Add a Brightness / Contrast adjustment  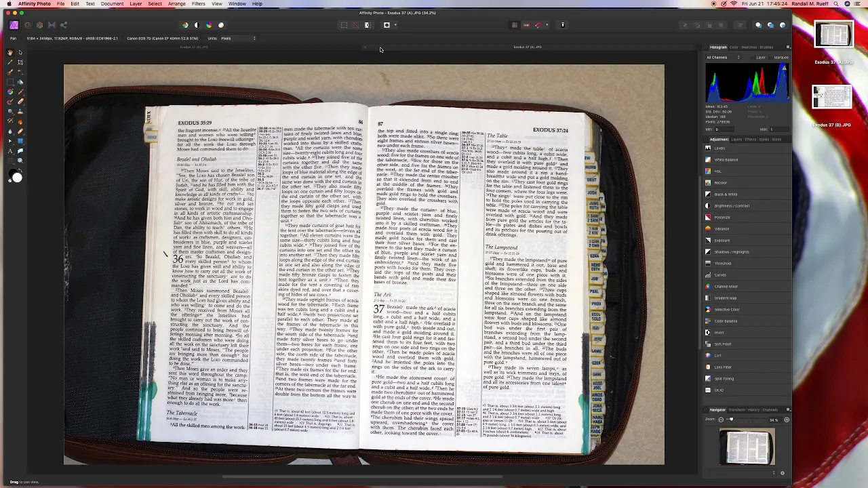click(746, 205)
